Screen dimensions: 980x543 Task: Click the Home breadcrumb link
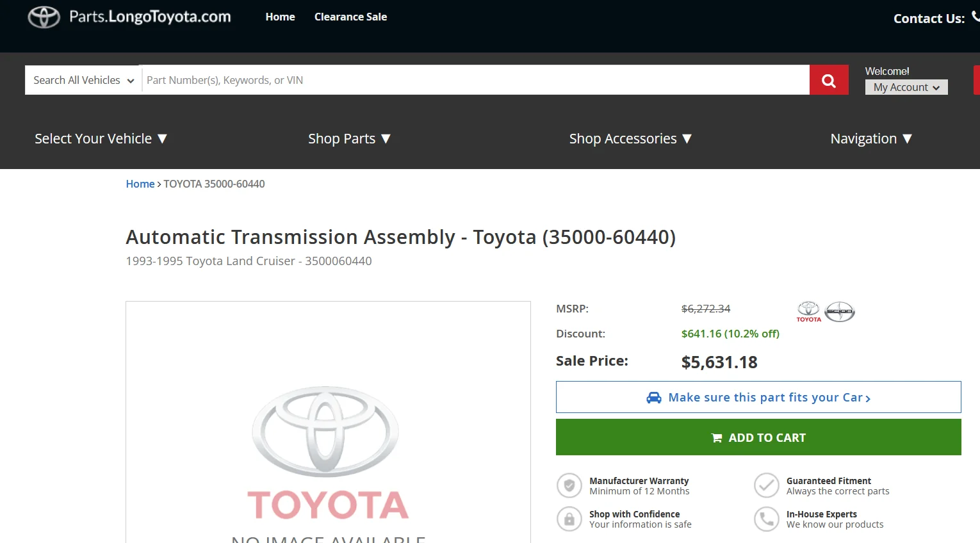140,184
